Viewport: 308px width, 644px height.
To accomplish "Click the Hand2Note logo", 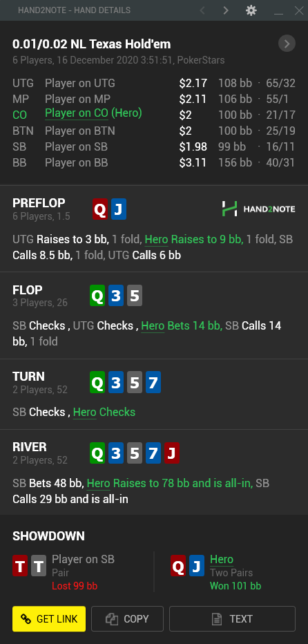I will tap(258, 209).
